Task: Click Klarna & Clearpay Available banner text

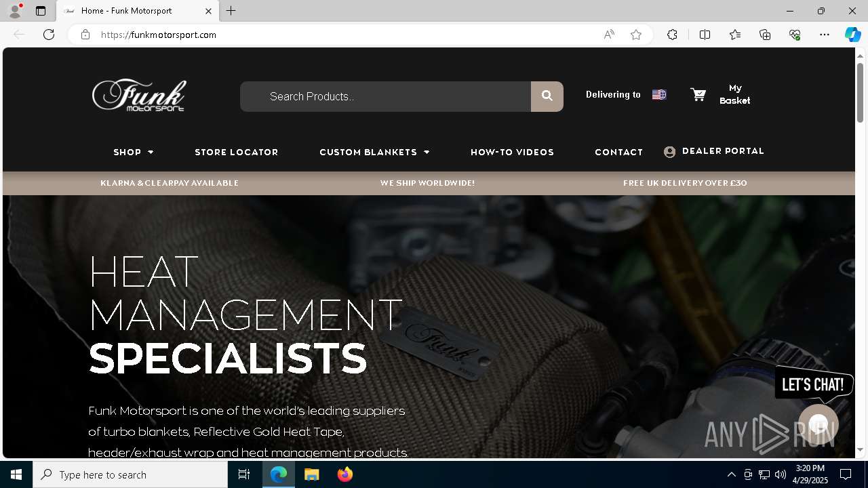Action: click(x=170, y=183)
